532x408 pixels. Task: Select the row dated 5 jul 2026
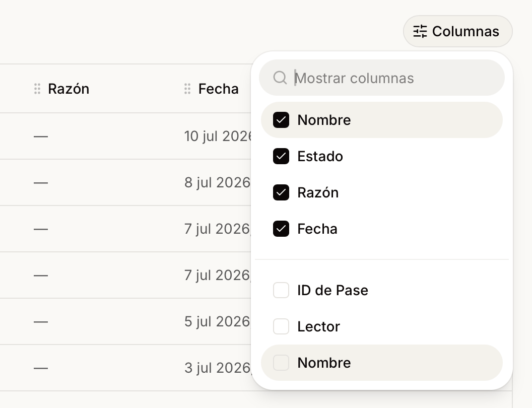point(125,321)
